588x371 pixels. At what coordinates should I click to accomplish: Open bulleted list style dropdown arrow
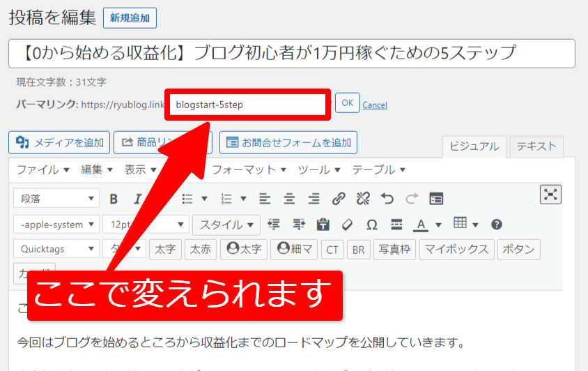click(204, 199)
